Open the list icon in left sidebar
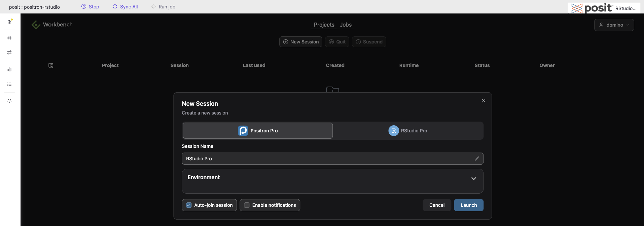644x226 pixels. [x=9, y=84]
